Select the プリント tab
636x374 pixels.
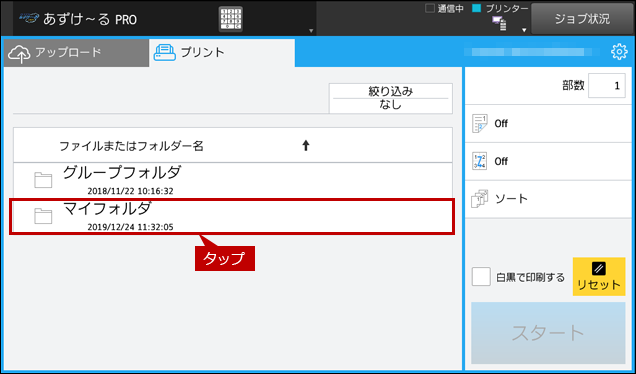point(222,53)
